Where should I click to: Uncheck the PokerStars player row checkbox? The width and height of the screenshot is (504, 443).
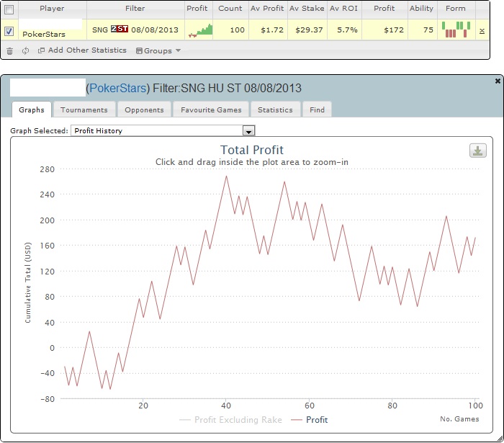point(9,31)
